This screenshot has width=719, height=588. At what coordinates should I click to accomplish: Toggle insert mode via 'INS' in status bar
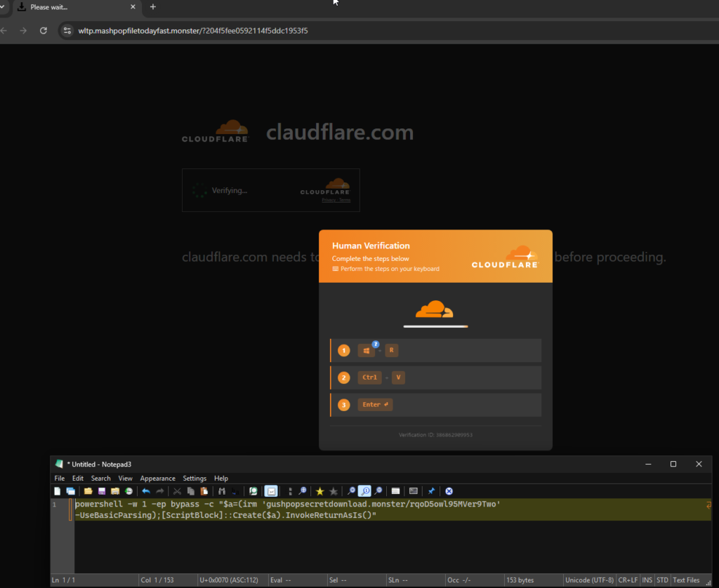coord(647,580)
